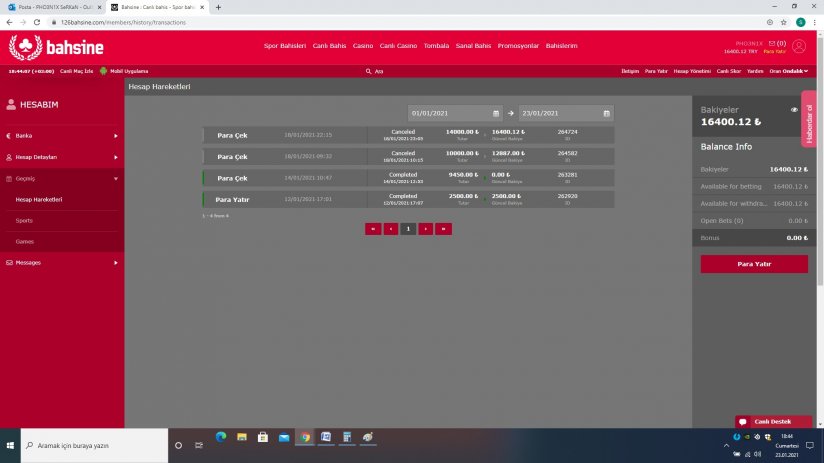Expand the Banka sidebar section

[x=62, y=136]
